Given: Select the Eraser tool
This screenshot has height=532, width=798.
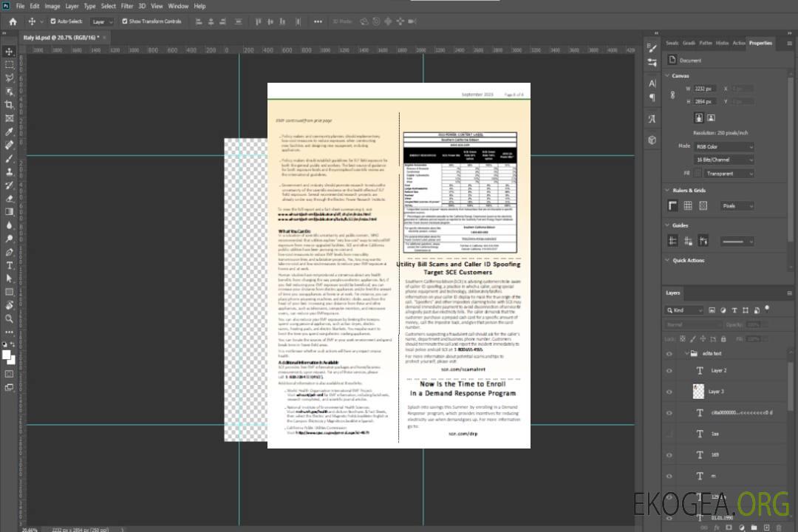Looking at the screenshot, I should point(9,198).
